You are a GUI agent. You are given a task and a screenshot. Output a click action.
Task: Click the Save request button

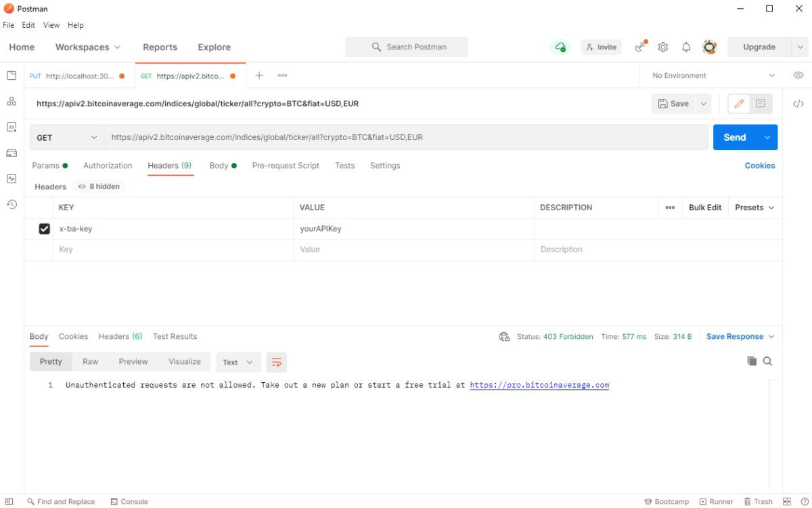pyautogui.click(x=673, y=104)
